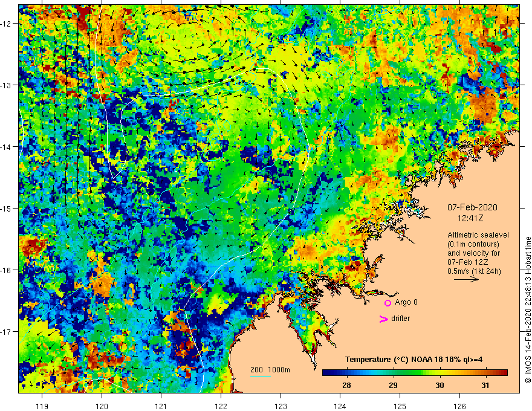
Task: Click the '200 1000m' depth contour label
Action: coord(270,370)
